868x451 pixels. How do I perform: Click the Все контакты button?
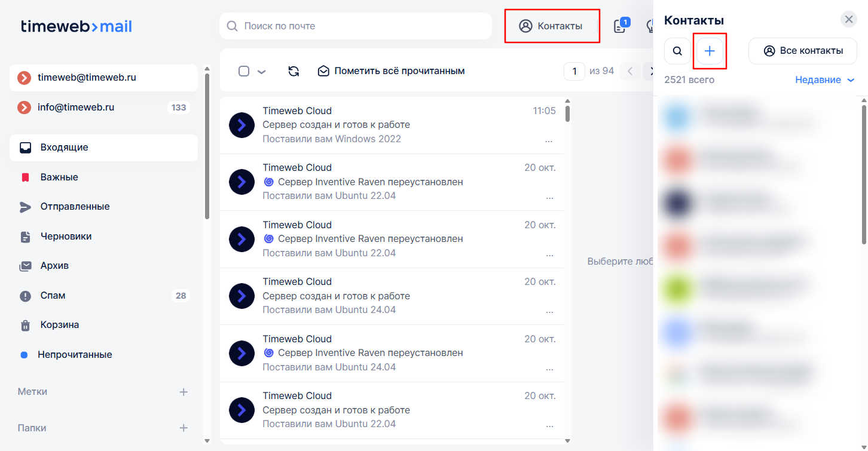(x=802, y=51)
